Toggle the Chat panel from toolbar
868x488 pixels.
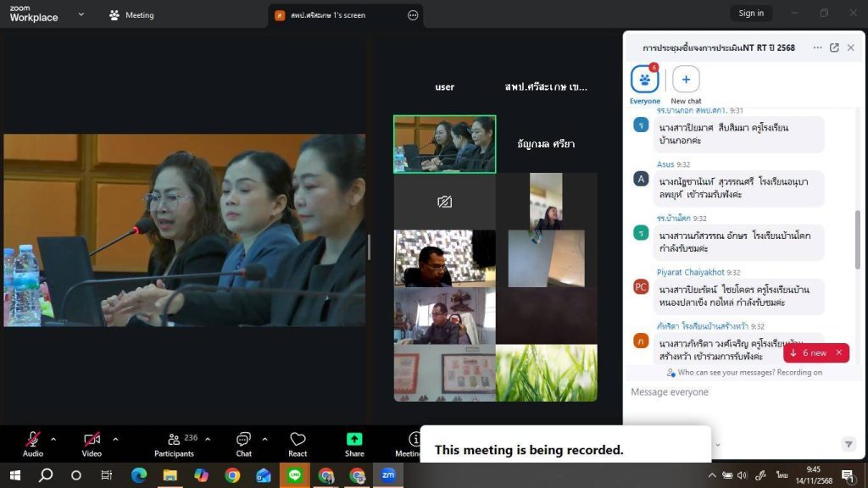coord(243,443)
